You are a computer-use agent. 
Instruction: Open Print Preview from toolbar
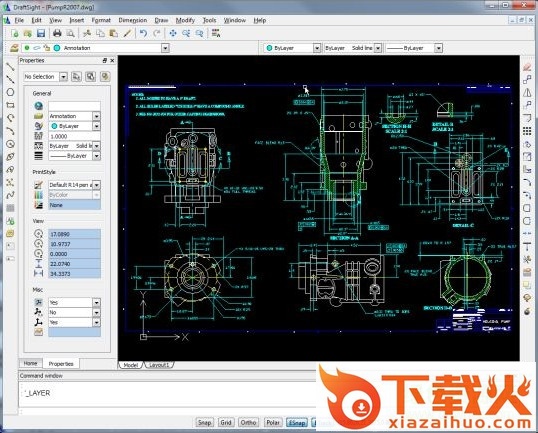pos(70,33)
